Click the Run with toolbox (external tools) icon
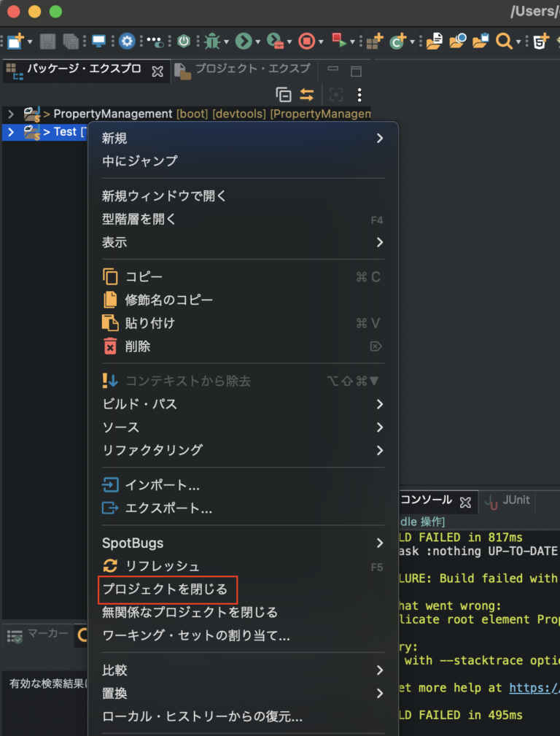This screenshot has width=560, height=736. pyautogui.click(x=276, y=42)
